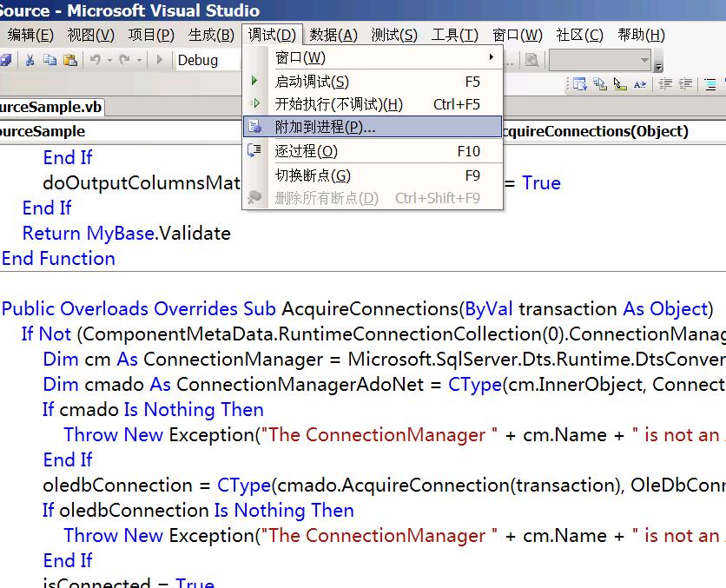Choose 开始执行(不调试)(H) menu item
The height and width of the screenshot is (588, 726).
click(x=373, y=104)
